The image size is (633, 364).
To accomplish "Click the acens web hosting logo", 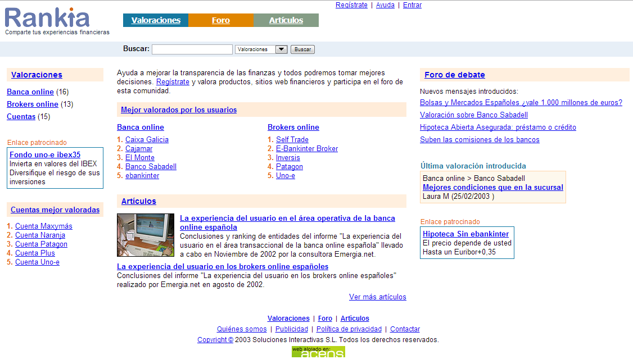I will pos(318,352).
